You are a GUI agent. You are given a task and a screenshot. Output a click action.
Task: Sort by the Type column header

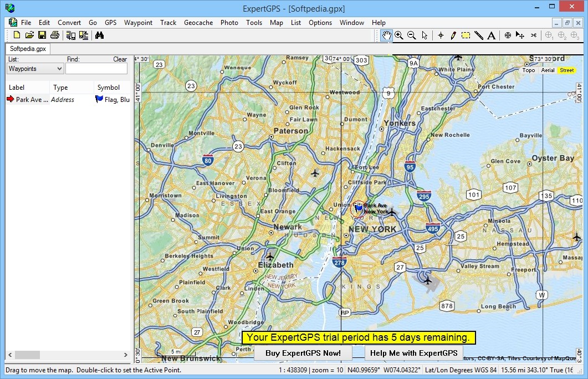click(71, 88)
